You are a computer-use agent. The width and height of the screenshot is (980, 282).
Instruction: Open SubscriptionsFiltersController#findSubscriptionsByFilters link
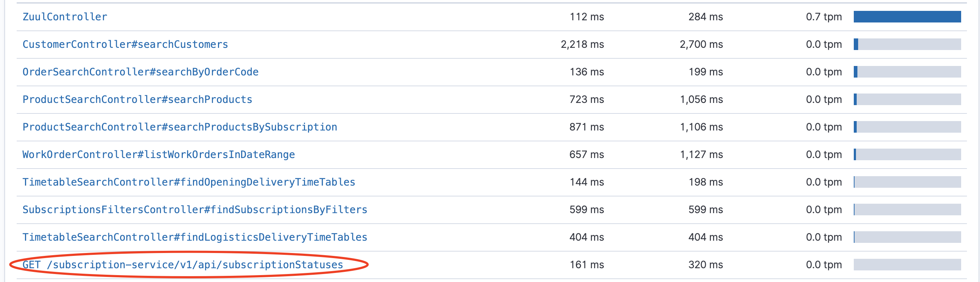pyautogui.click(x=195, y=210)
